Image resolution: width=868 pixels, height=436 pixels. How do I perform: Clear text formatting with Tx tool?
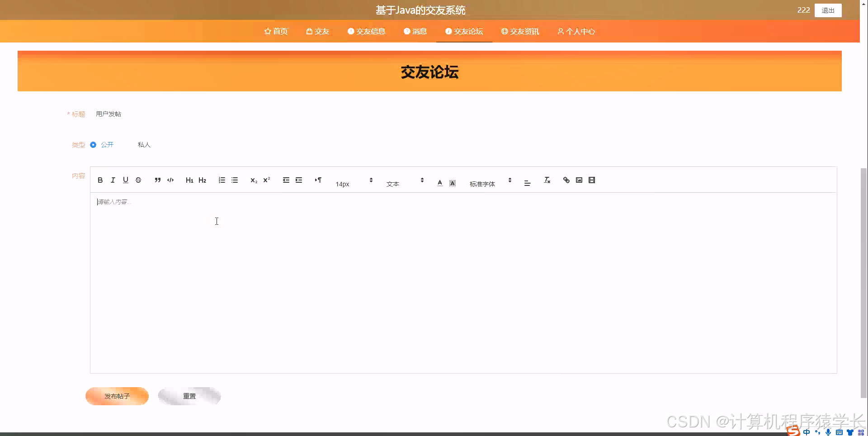tap(547, 180)
